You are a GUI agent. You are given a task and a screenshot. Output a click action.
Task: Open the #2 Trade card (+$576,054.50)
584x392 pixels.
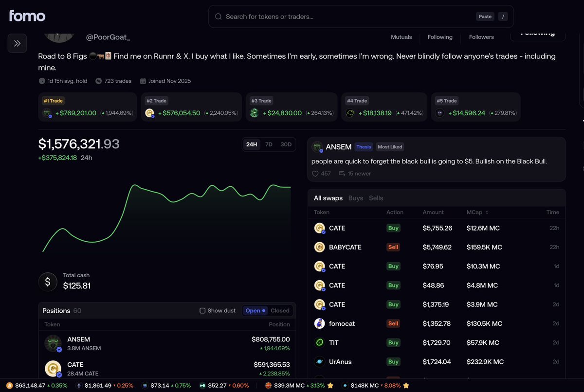[x=191, y=107]
